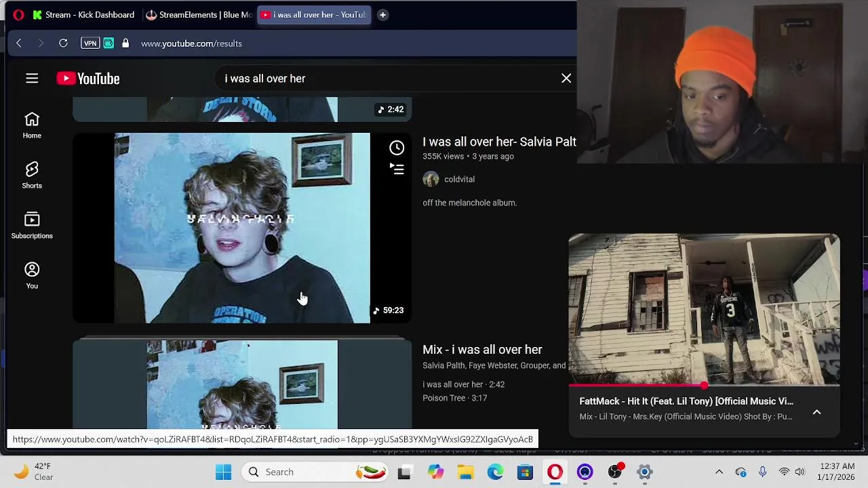Clear the search query with X
This screenshot has height=488, width=868.
566,79
